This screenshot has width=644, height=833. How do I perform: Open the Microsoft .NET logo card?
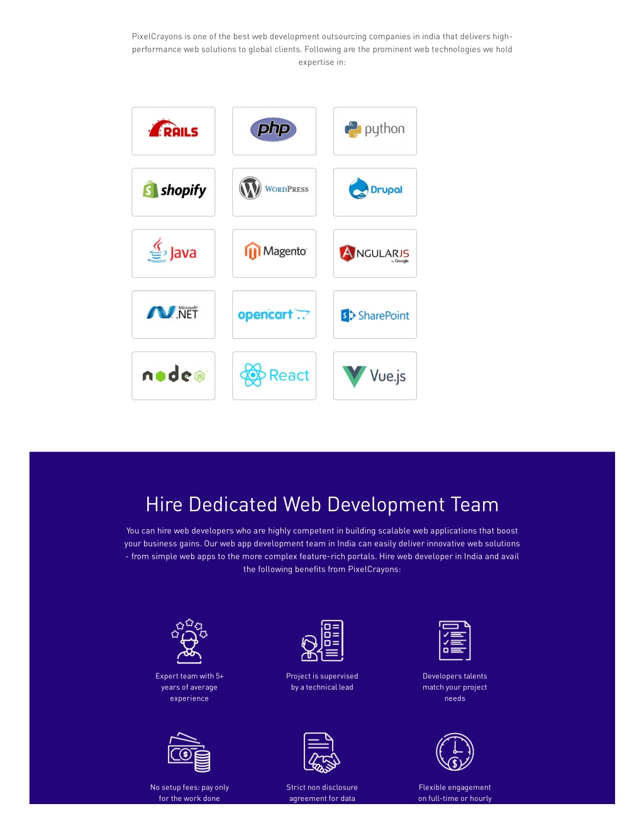(x=174, y=314)
